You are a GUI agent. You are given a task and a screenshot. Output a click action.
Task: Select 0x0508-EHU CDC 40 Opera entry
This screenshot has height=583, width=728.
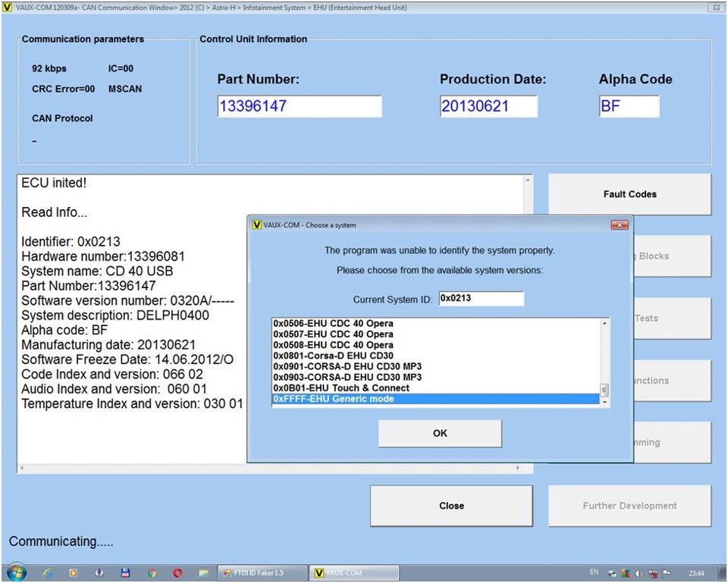pos(435,346)
